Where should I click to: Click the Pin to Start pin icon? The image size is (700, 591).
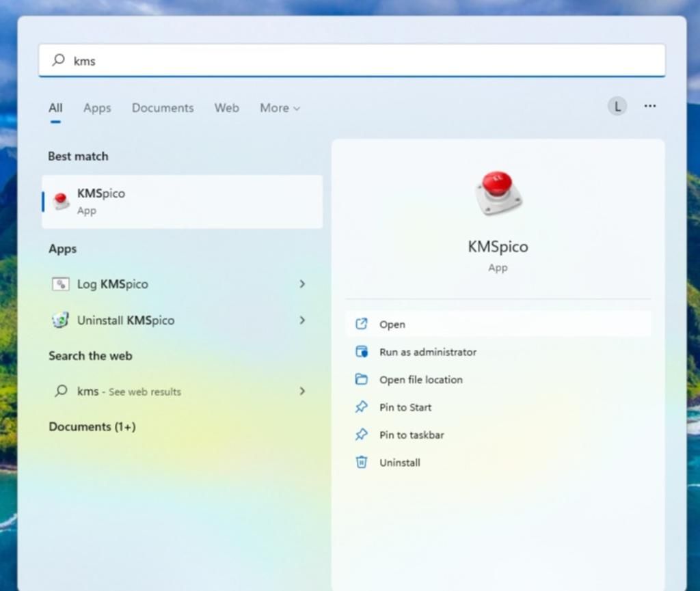361,407
